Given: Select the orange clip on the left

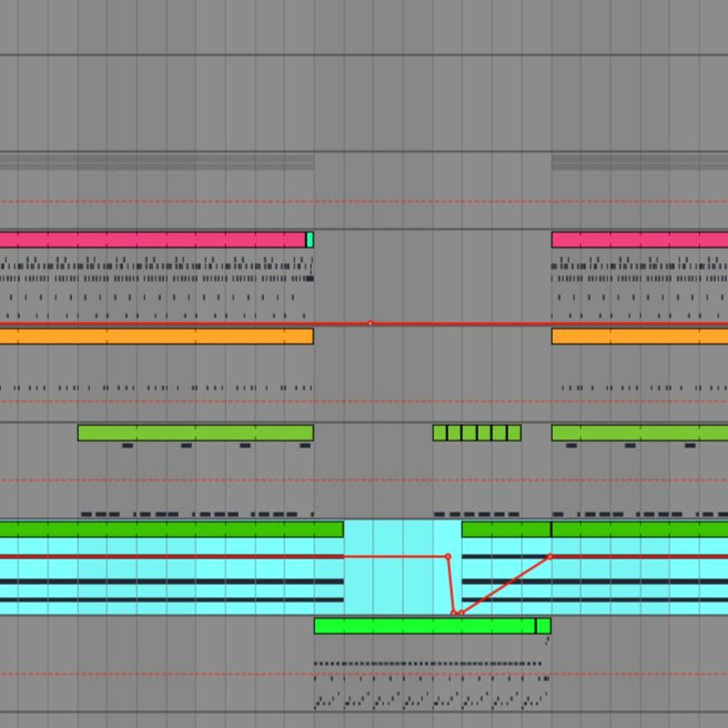Looking at the screenshot, I should pos(157,336).
